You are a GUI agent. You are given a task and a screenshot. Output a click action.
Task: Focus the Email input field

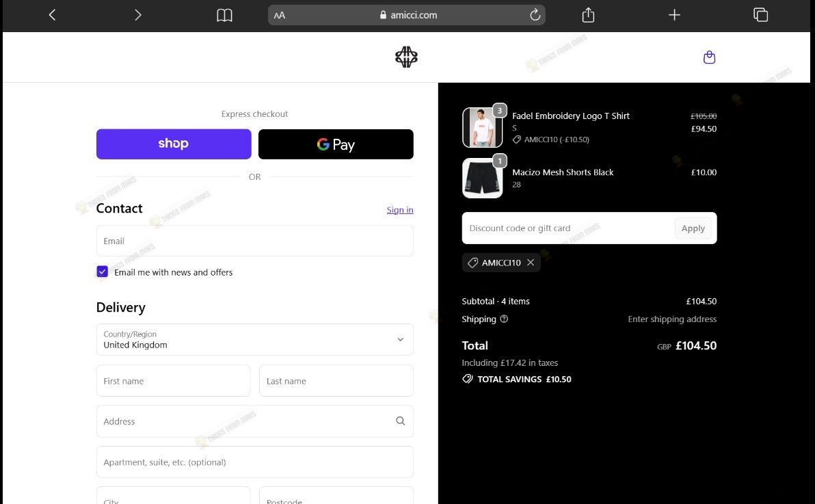(x=254, y=241)
